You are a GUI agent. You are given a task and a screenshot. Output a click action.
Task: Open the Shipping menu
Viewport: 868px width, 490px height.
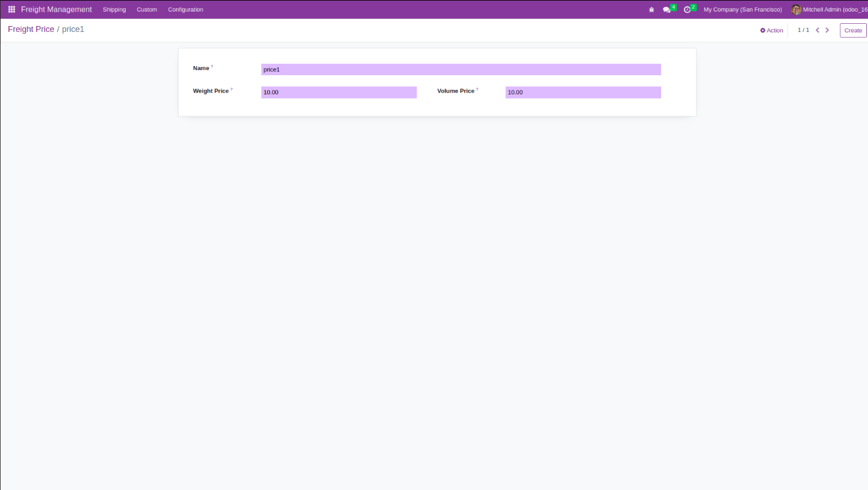coord(114,9)
